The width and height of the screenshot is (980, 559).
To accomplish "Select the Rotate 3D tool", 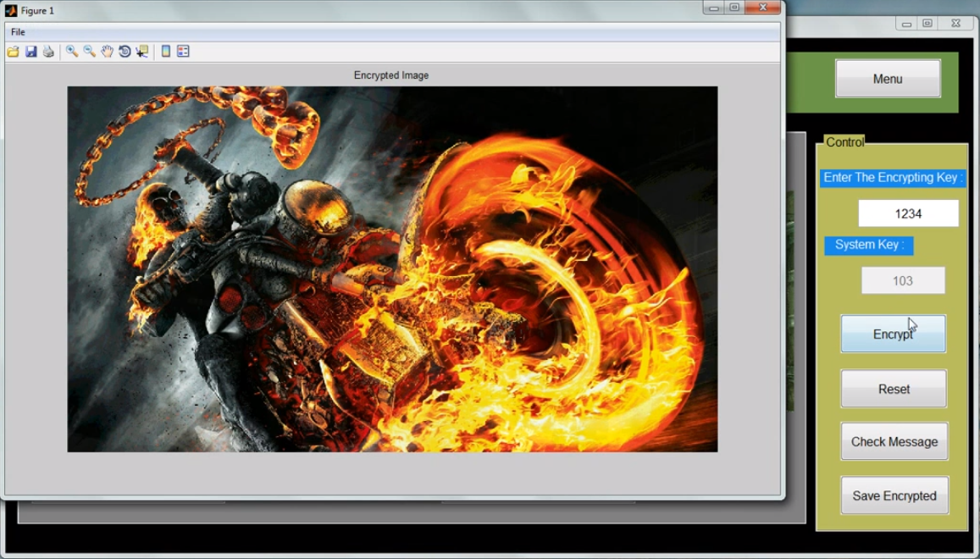I will point(125,52).
